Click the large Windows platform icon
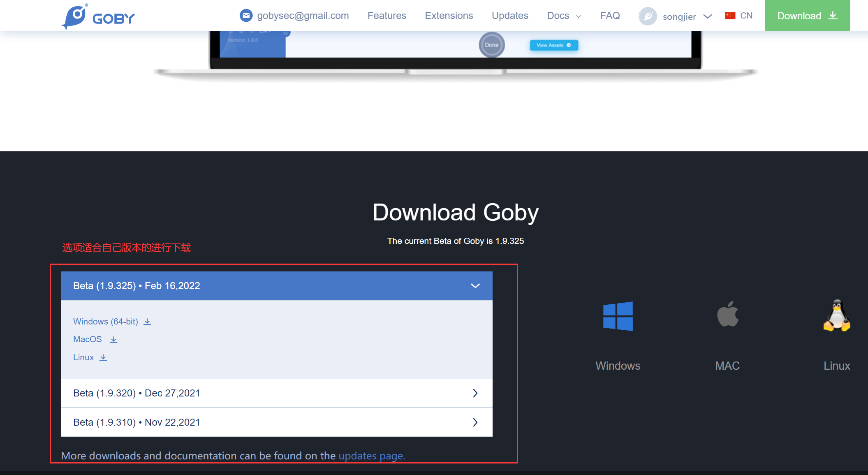Image resolution: width=868 pixels, height=475 pixels. click(x=618, y=316)
